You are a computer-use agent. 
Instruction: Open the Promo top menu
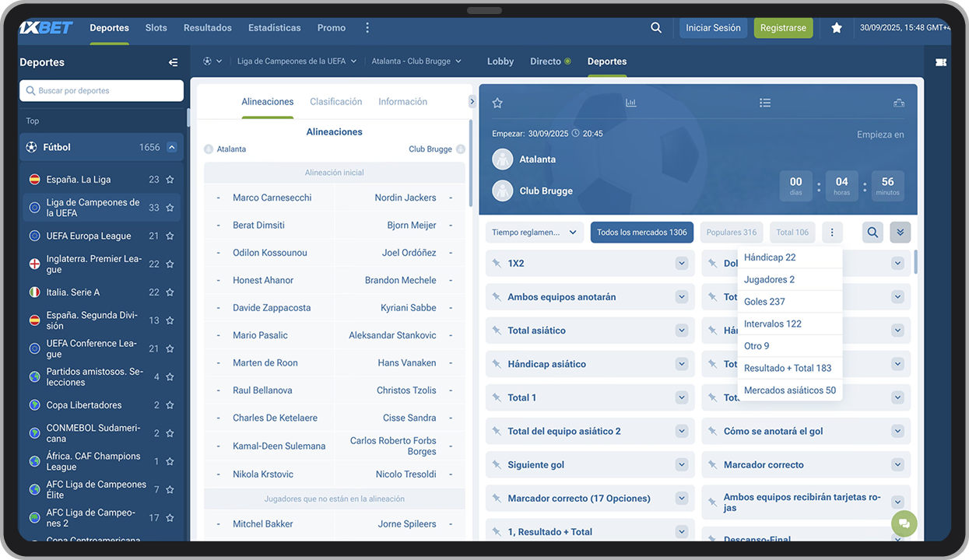pyautogui.click(x=332, y=28)
